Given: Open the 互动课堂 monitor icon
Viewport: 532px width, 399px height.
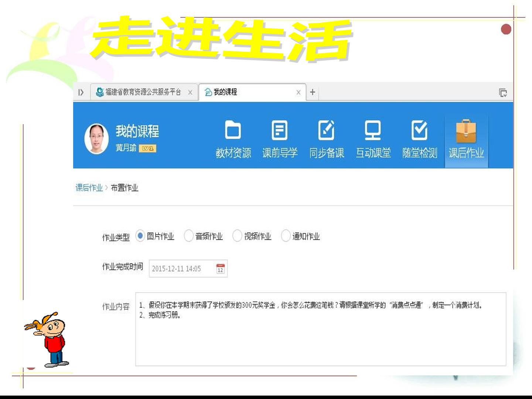Looking at the screenshot, I should pos(373,130).
